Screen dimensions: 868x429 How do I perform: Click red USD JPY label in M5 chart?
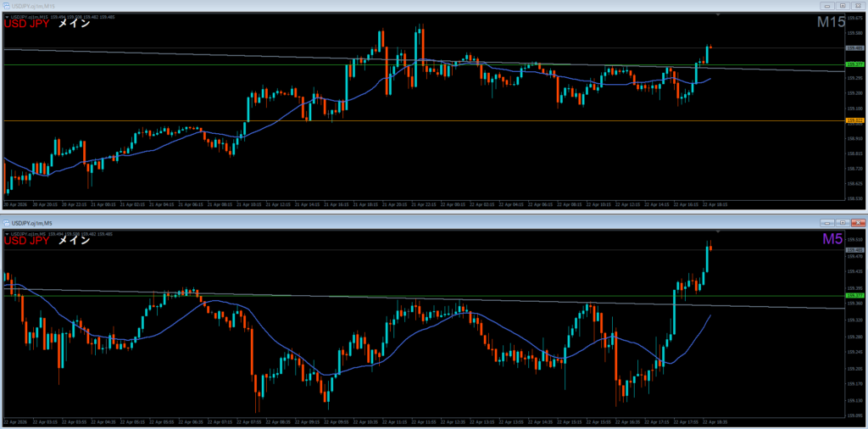(27, 241)
